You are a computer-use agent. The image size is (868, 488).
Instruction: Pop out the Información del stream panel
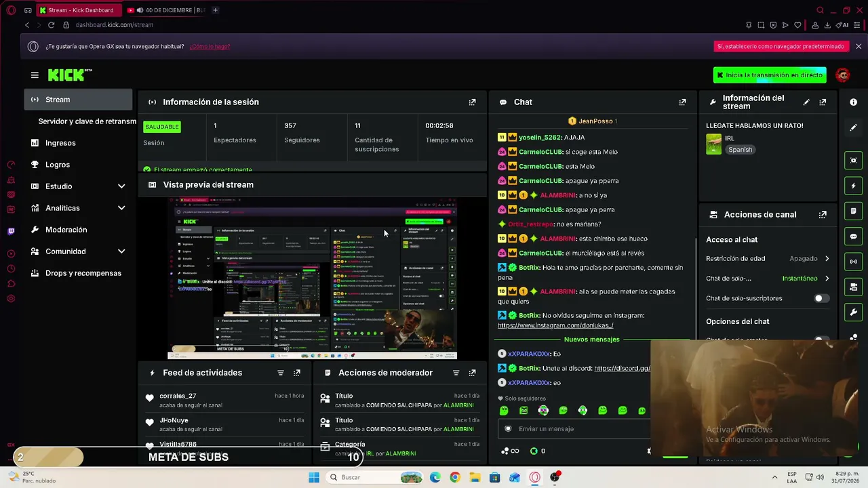pos(823,102)
